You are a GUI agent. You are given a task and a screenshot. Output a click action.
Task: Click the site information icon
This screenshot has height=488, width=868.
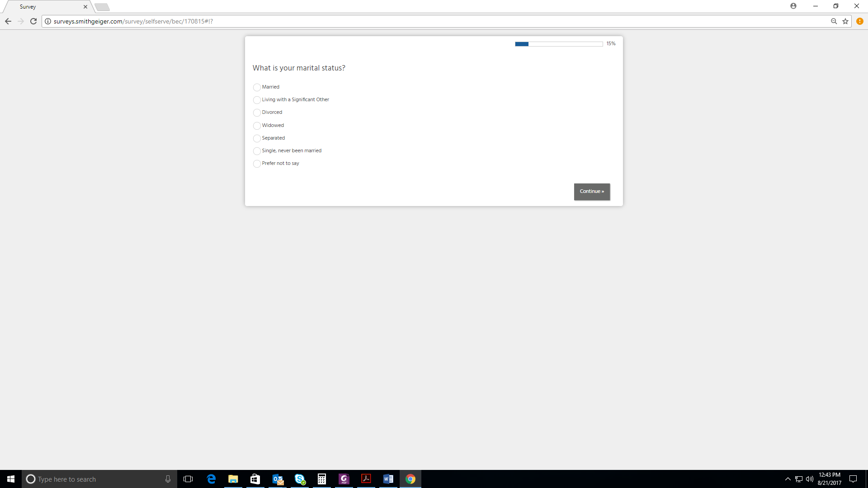(x=48, y=21)
